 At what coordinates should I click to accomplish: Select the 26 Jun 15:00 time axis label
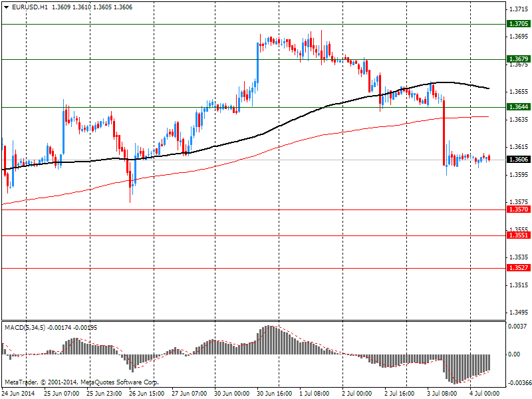click(146, 394)
